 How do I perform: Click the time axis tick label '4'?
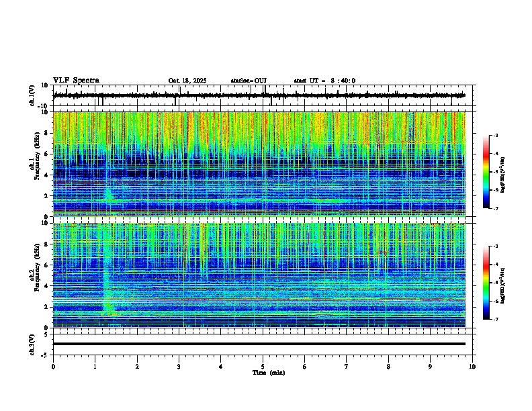(221, 367)
